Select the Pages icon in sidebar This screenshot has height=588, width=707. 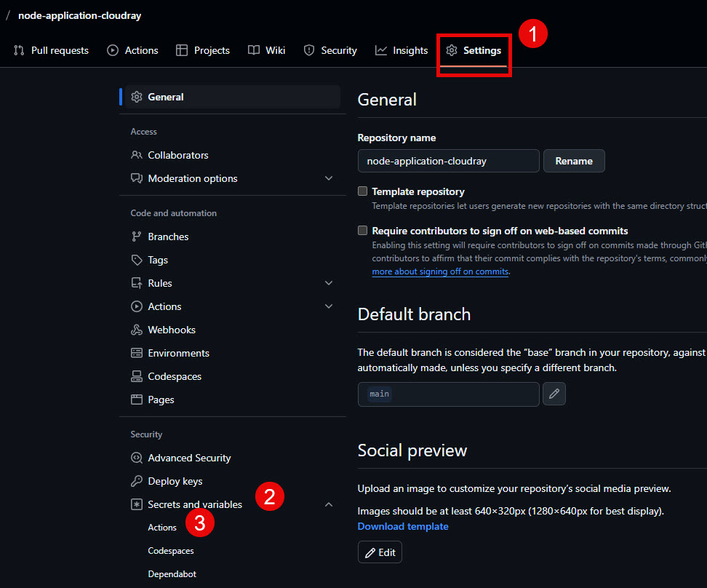137,400
